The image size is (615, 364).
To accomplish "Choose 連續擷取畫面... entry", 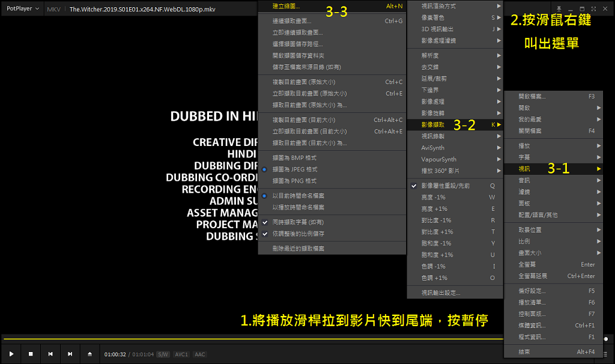I will coord(332,21).
